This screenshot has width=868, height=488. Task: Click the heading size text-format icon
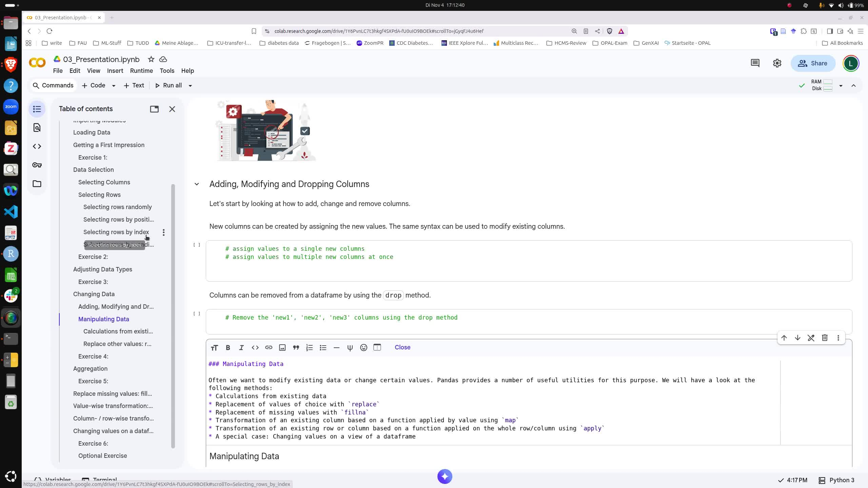pyautogui.click(x=214, y=347)
